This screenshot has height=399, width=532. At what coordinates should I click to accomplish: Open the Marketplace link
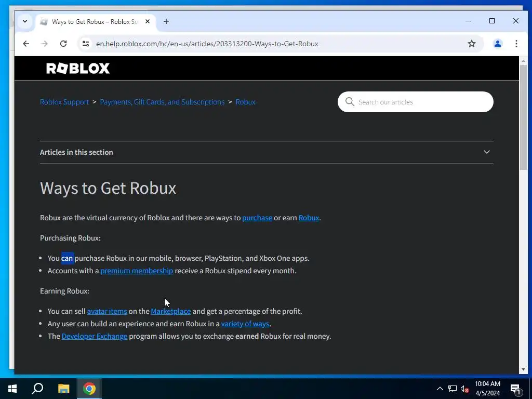tap(170, 312)
